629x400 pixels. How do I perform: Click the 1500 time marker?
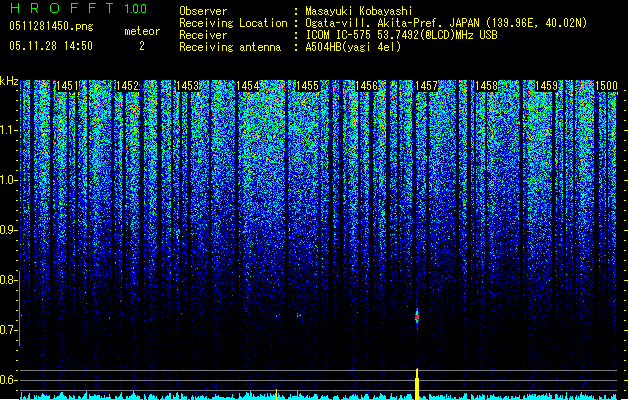606,86
